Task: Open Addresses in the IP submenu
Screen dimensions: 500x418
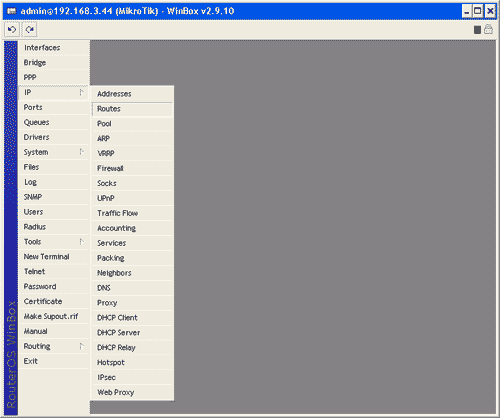Action: pos(132,94)
